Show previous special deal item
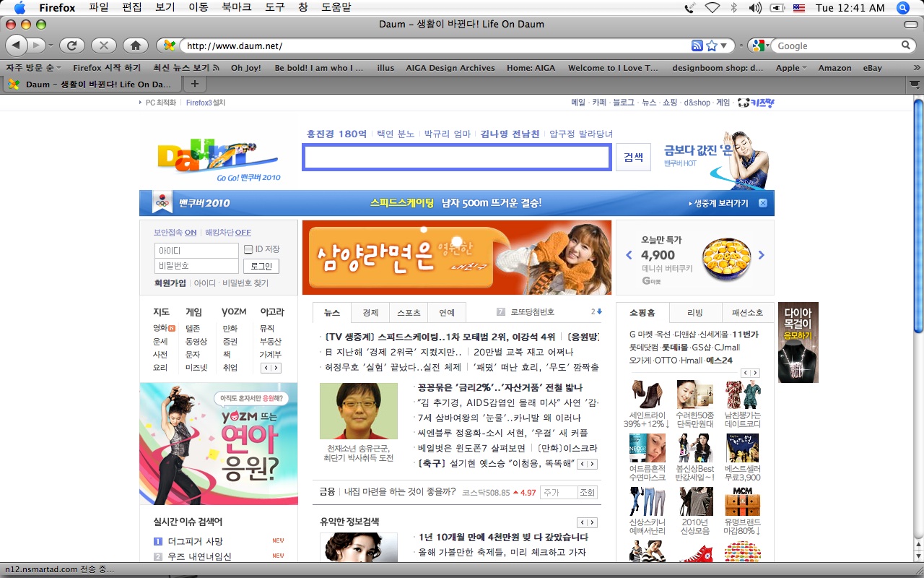The image size is (924, 578). (629, 255)
